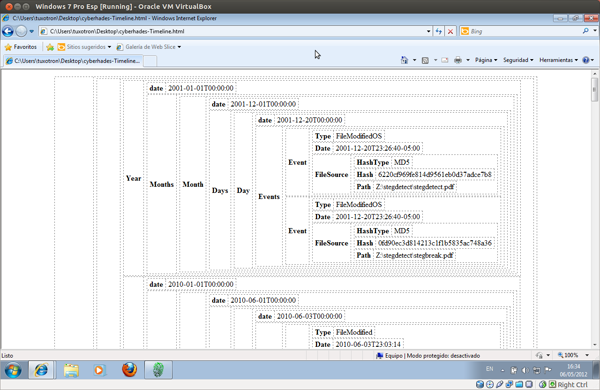Open Firefox from the Windows taskbar
The width and height of the screenshot is (600, 390).
(129, 370)
